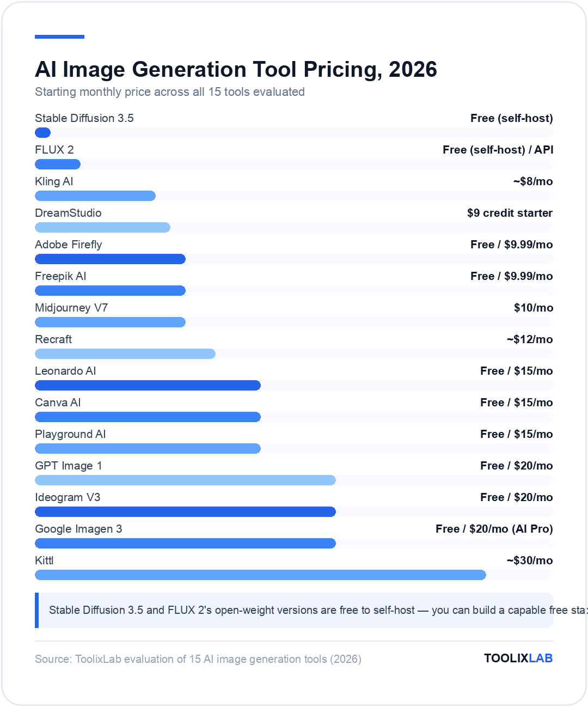The height and width of the screenshot is (707, 588).
Task: Select the Google Imagen 3 price bar
Action: tap(185, 543)
